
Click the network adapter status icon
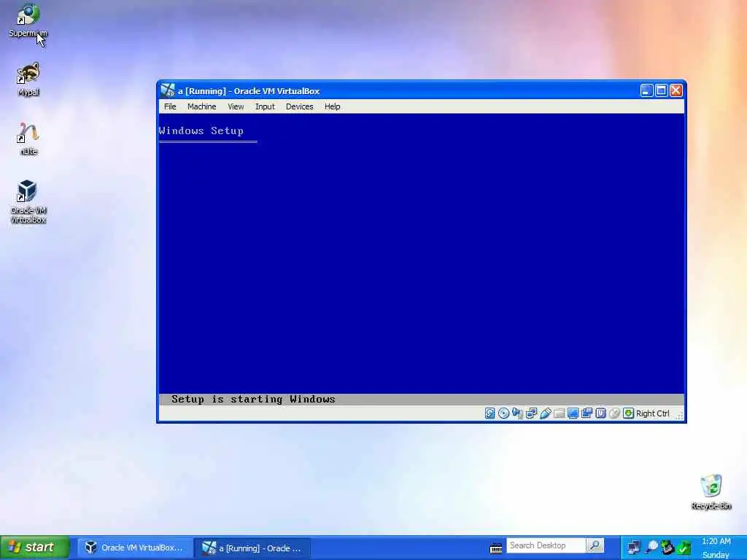531,413
